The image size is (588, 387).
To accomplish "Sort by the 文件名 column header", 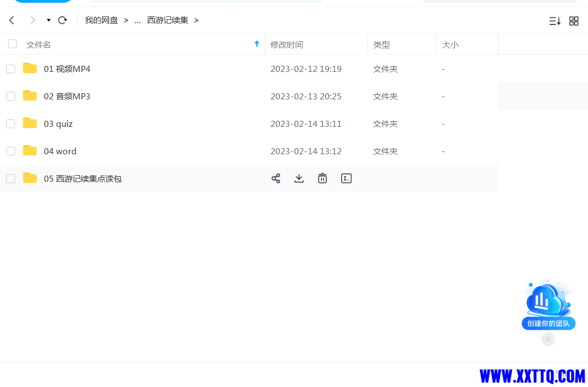I will [x=38, y=44].
